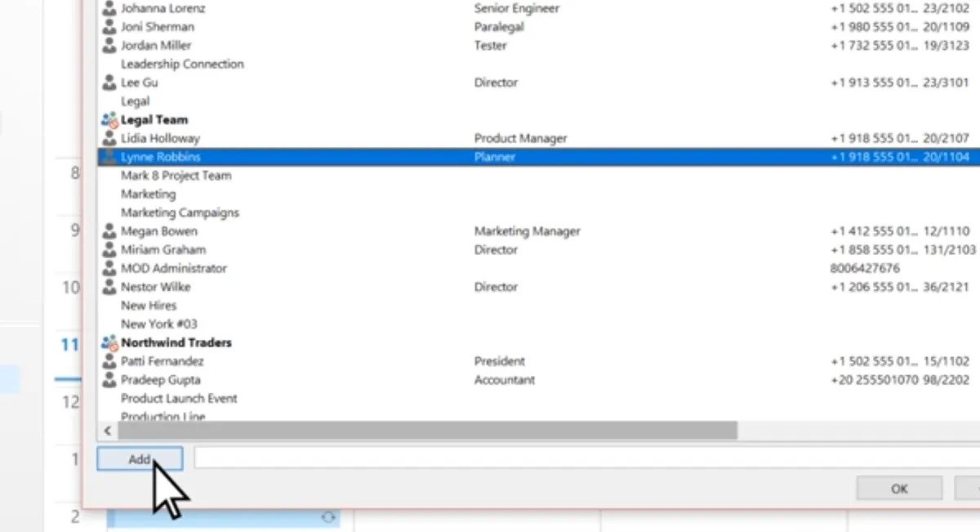
Task: Click the person icon next to Megan Bowen
Action: click(109, 231)
